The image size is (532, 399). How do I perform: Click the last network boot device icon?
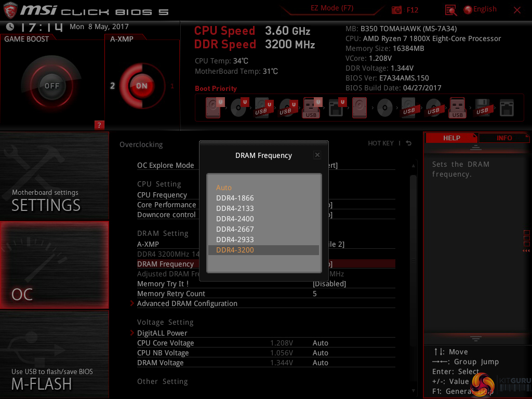pyautogui.click(x=507, y=108)
